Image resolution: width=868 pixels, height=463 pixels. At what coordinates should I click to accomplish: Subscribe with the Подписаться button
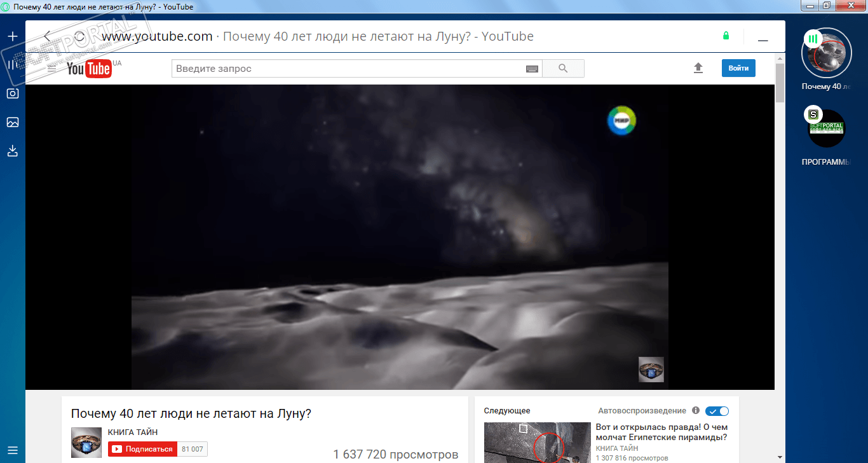[x=142, y=449]
